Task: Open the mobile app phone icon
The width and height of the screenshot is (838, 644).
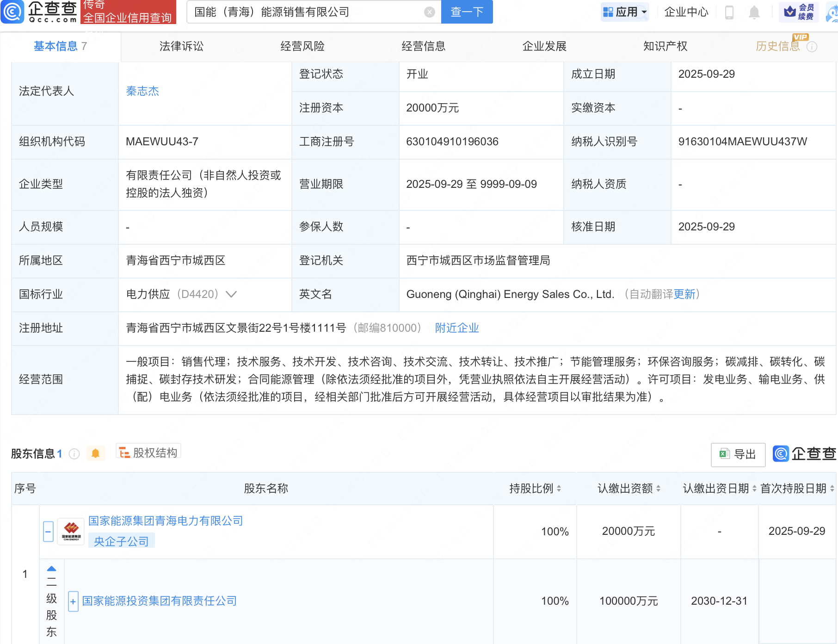Action: point(729,12)
